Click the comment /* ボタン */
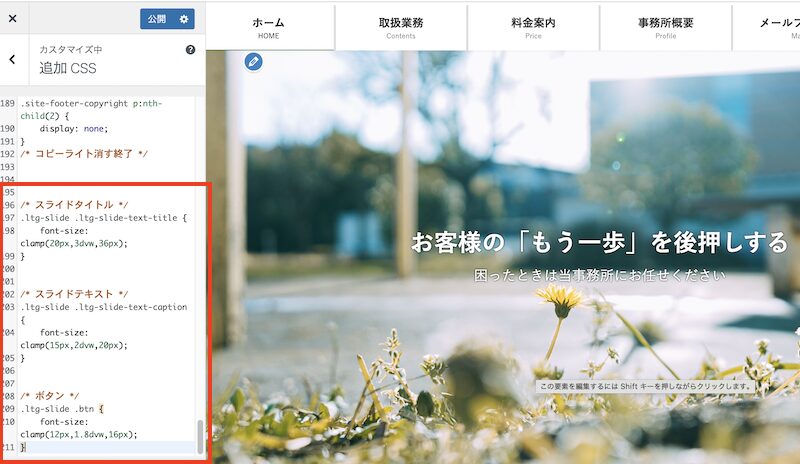800x464 pixels. point(50,396)
